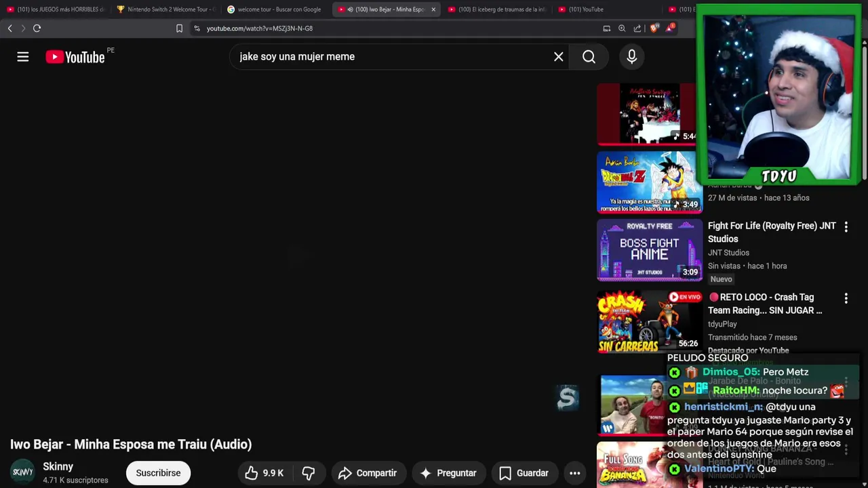The width and height of the screenshot is (868, 488).
Task: Go forward with browser forward arrow
Action: (x=23, y=28)
